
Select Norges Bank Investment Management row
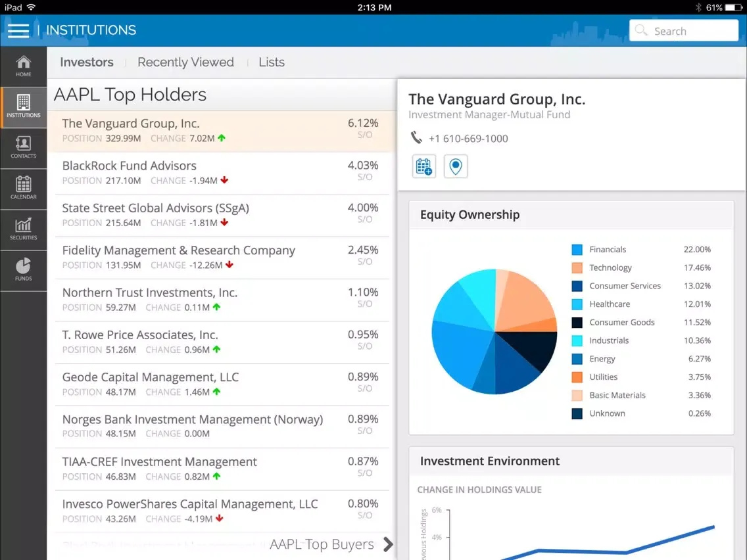pyautogui.click(x=222, y=427)
